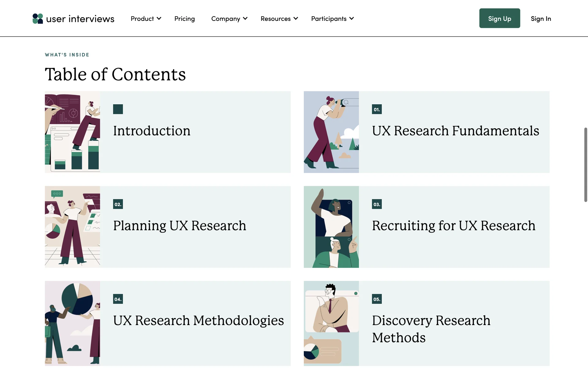Open the Company dropdown menu
The image size is (588, 368).
[229, 19]
